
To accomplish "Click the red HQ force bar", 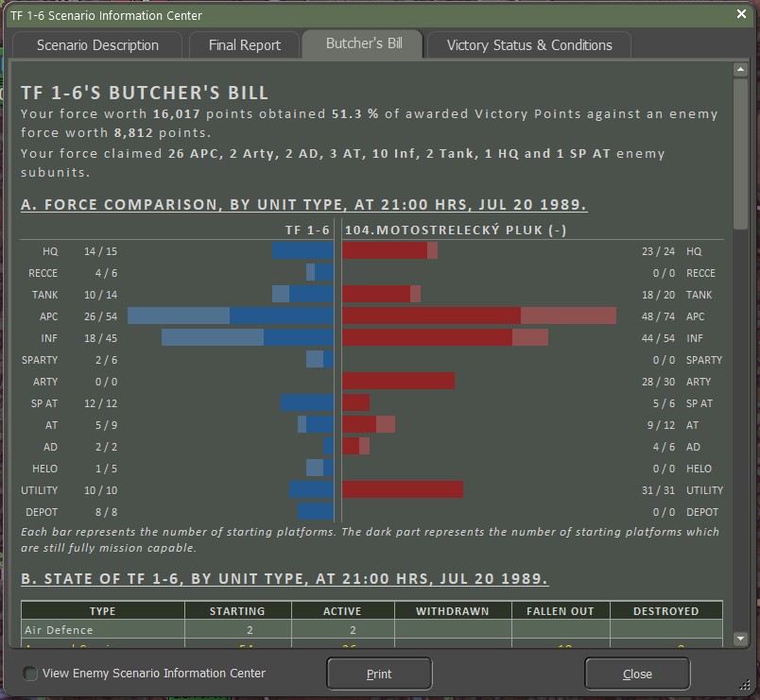I will tap(390, 250).
